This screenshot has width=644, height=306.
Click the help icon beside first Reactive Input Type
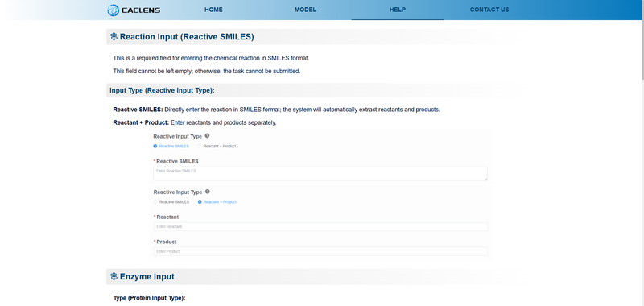pos(207,135)
